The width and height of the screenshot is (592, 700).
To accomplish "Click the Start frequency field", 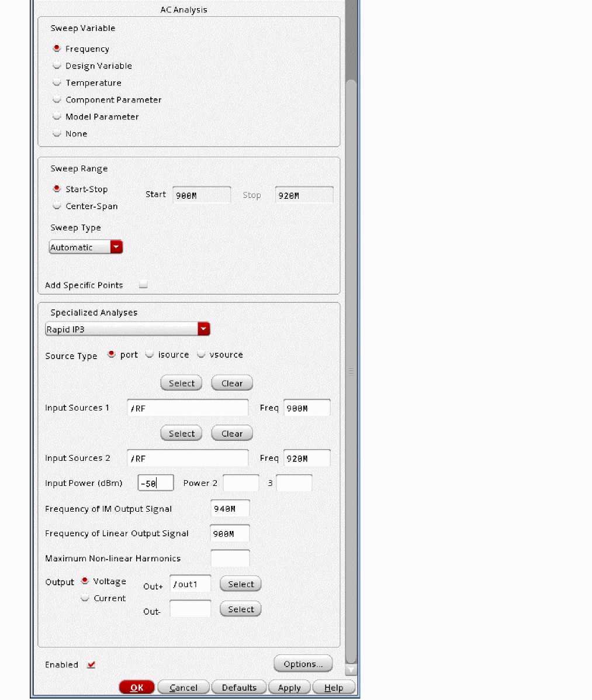I will 202,195.
